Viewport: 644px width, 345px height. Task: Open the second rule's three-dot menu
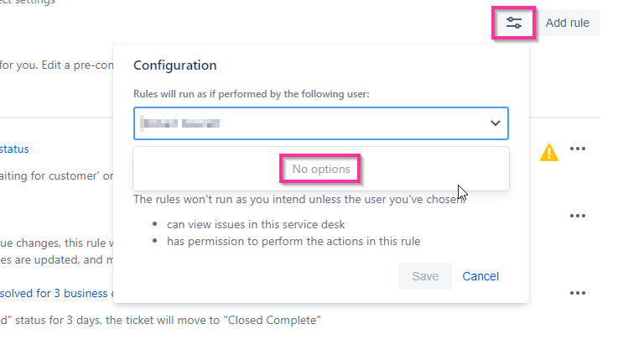578,216
